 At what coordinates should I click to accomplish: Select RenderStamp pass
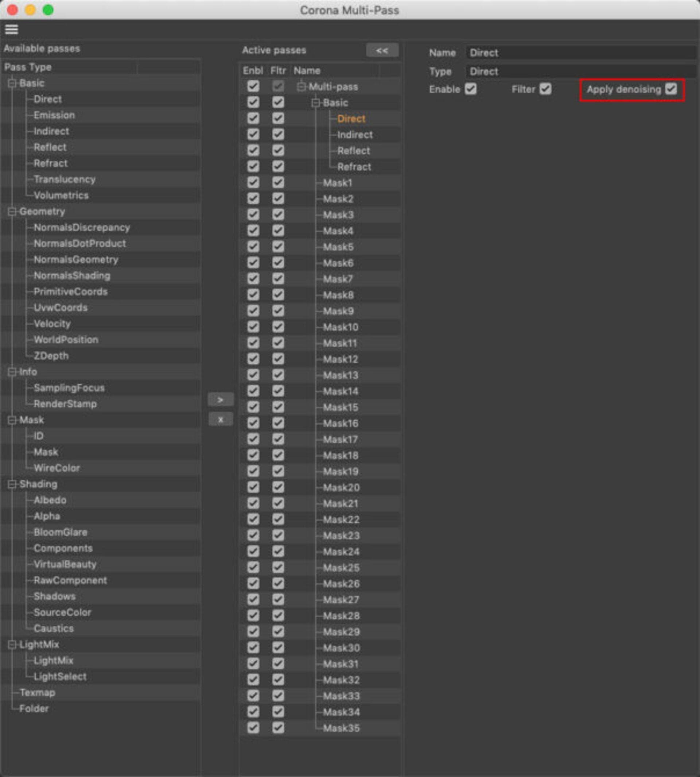(x=65, y=404)
